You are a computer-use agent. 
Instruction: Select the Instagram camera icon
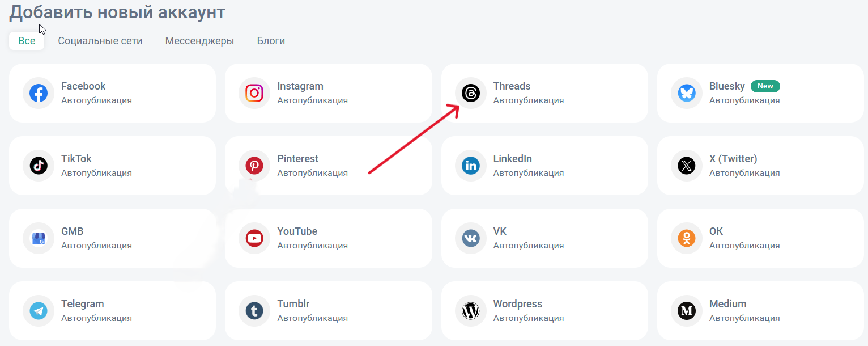[254, 93]
